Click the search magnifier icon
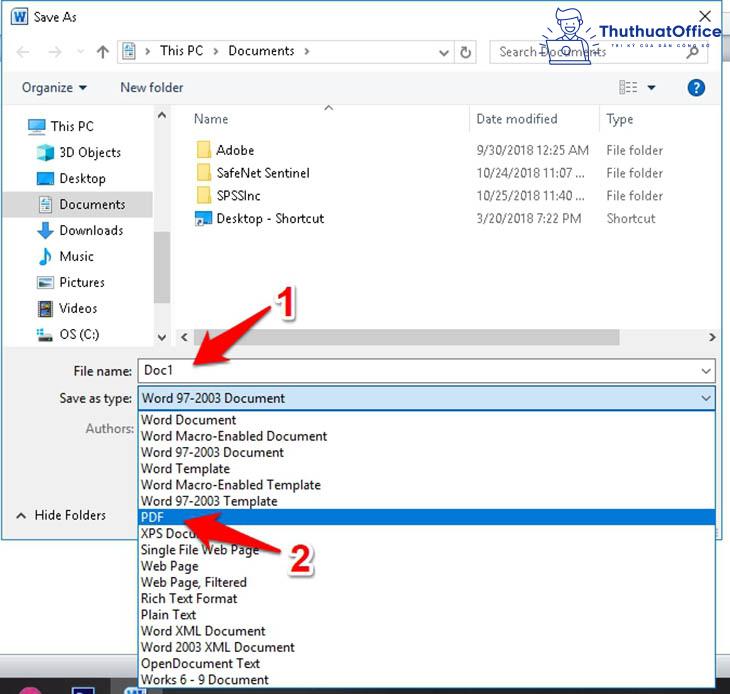 pos(692,52)
